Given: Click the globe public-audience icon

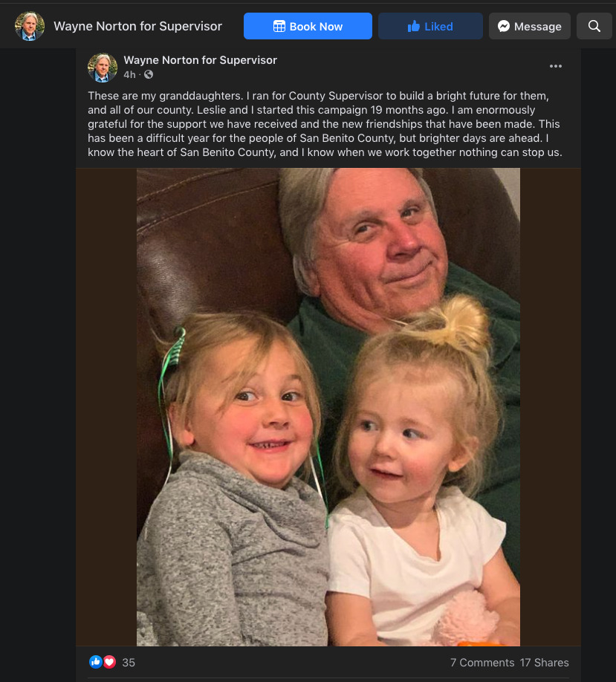Looking at the screenshot, I should pos(149,75).
